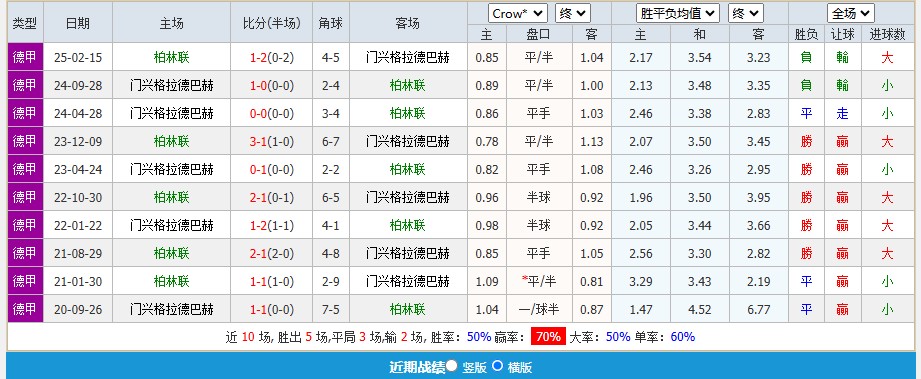Click date 24-04-28 in the table

coord(78,113)
